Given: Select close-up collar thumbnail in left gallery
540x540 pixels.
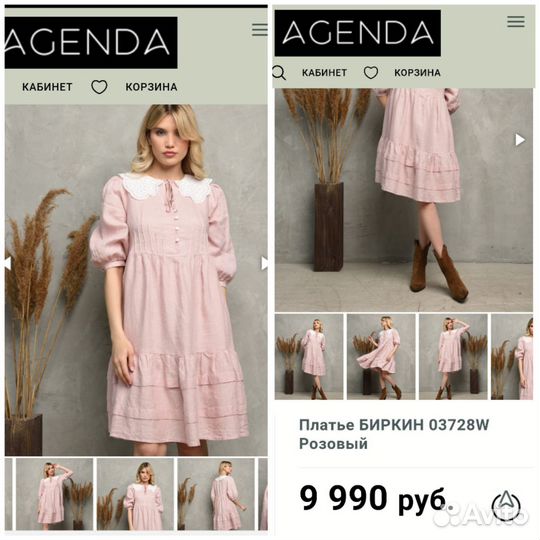Looking at the screenshot, I should tap(135, 494).
